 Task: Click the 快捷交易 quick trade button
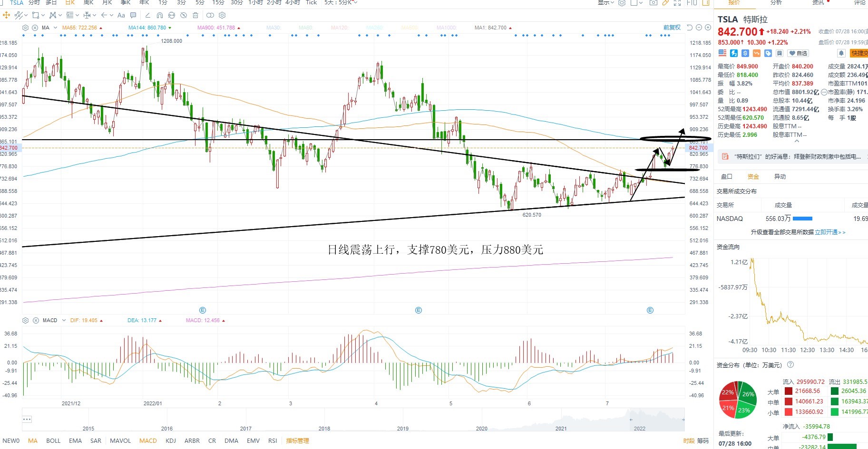[859, 53]
